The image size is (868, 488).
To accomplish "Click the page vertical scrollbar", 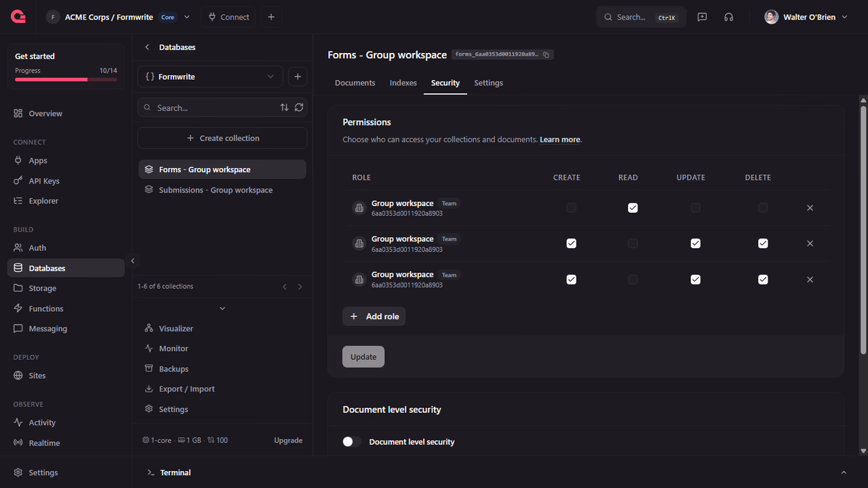I will (863, 229).
